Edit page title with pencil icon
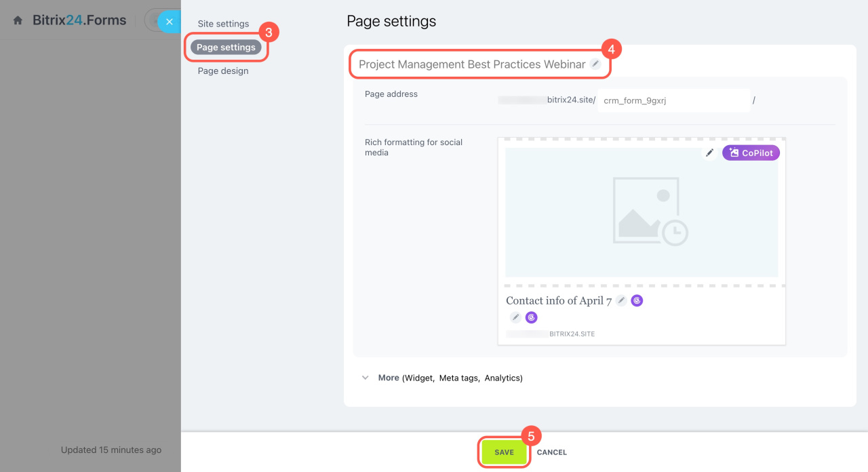The image size is (868, 472). tap(595, 64)
